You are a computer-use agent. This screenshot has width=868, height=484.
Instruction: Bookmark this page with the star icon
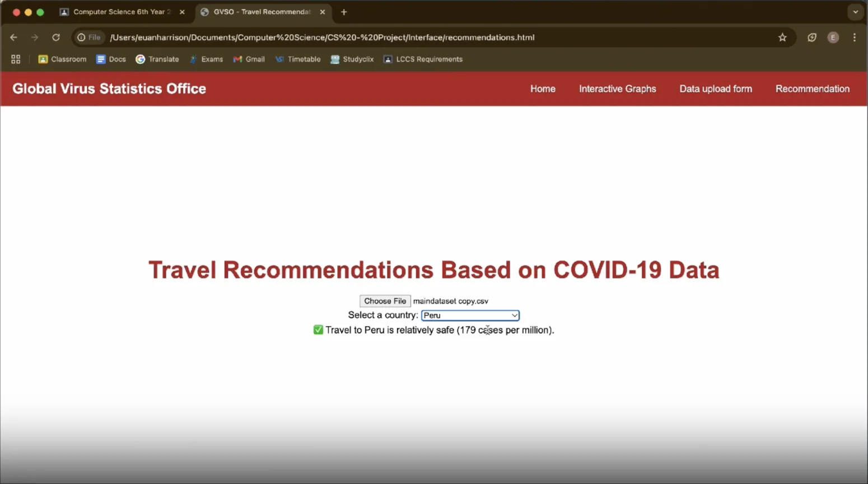click(x=782, y=38)
